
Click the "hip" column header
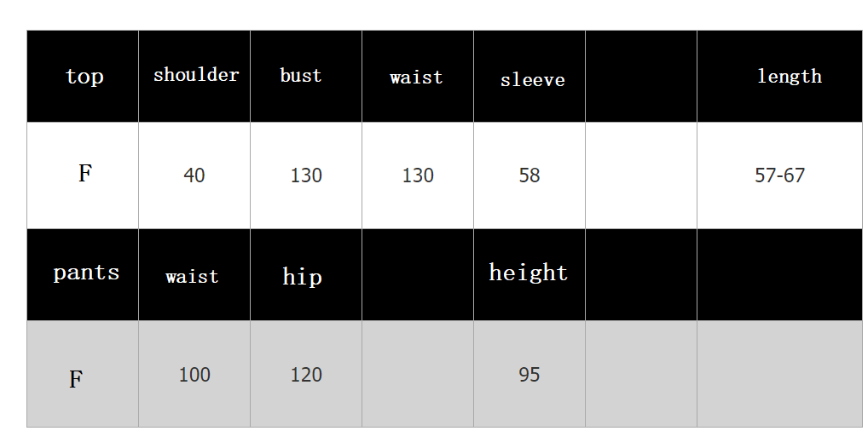point(302,277)
